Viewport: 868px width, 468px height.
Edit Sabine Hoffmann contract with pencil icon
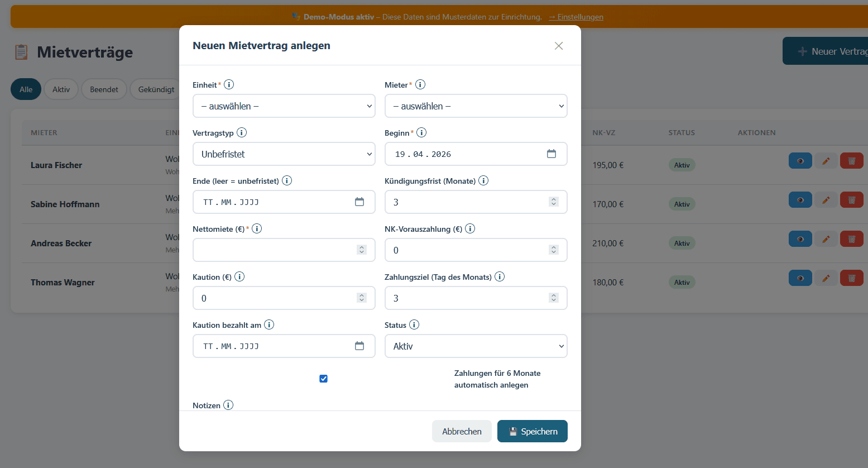pyautogui.click(x=826, y=200)
